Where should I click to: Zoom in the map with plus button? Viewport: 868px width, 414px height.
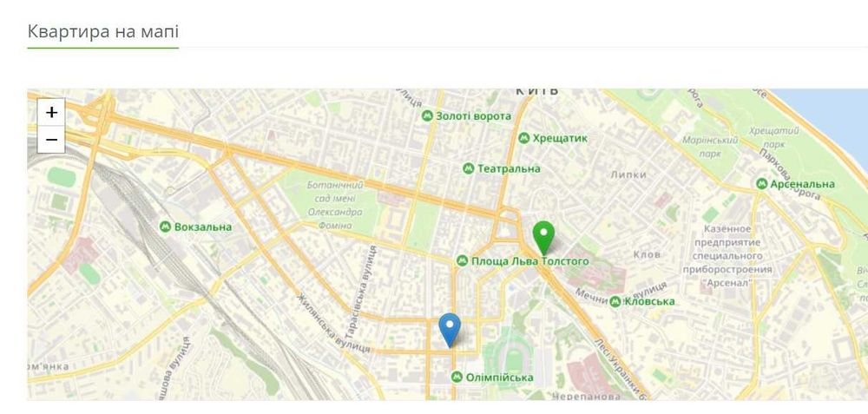pyautogui.click(x=51, y=112)
